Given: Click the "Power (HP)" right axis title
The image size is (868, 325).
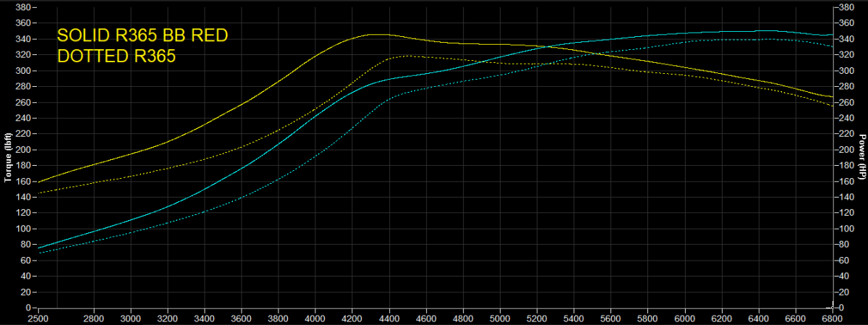Looking at the screenshot, I should coord(862,157).
